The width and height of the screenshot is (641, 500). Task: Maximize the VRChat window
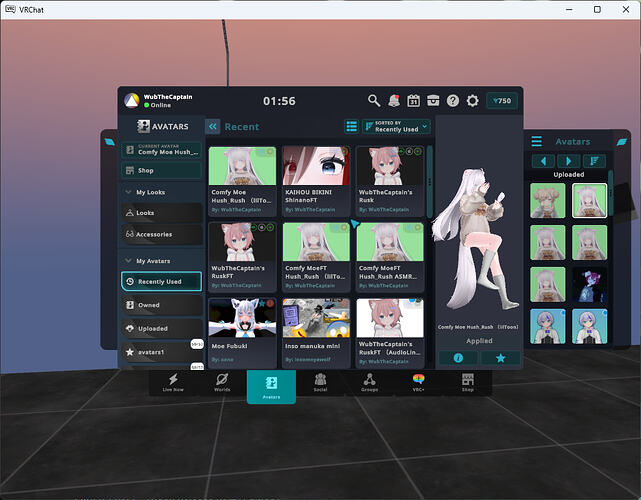597,9
